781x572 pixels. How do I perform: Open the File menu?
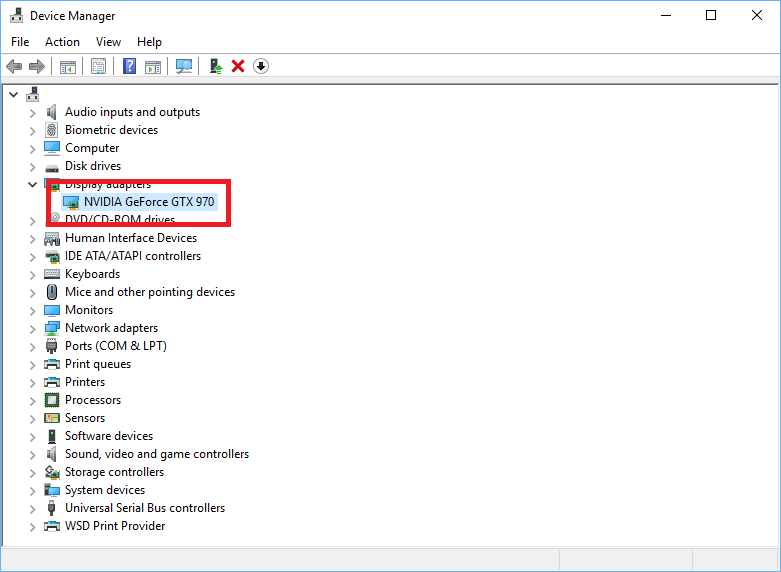20,42
